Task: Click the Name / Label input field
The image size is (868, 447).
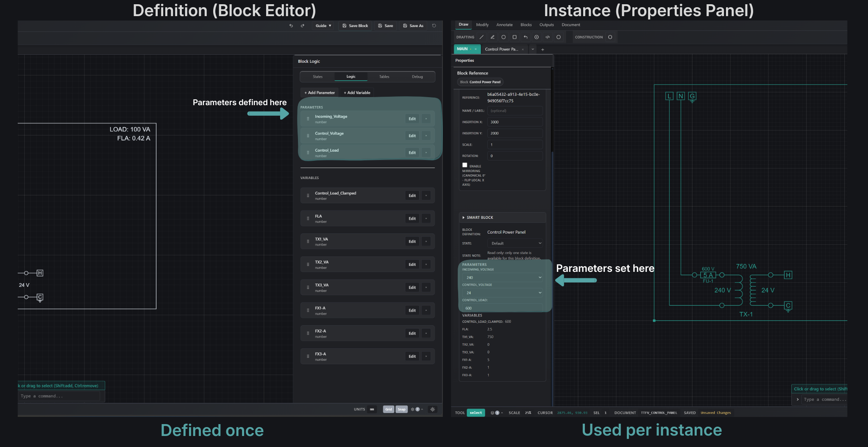Action: pyautogui.click(x=515, y=111)
